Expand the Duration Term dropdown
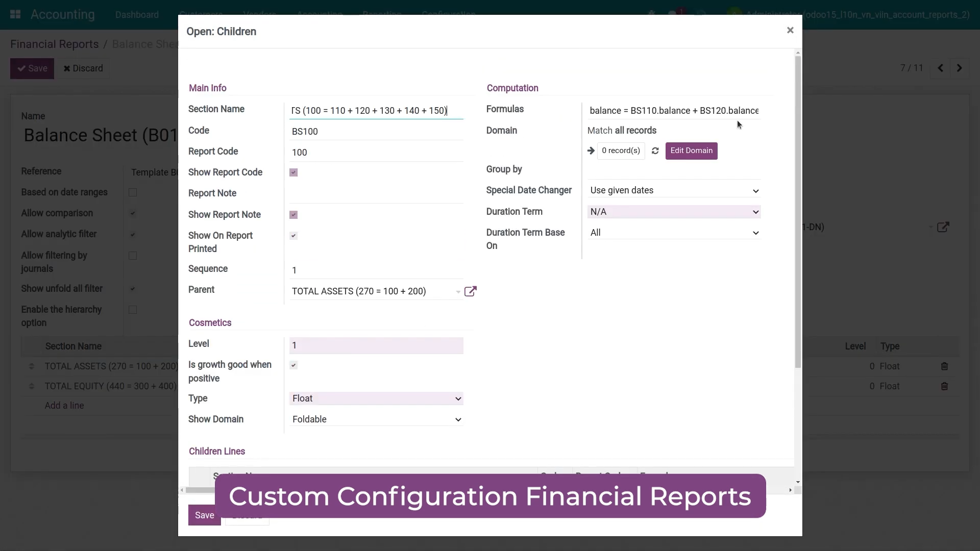980x551 pixels. click(674, 212)
